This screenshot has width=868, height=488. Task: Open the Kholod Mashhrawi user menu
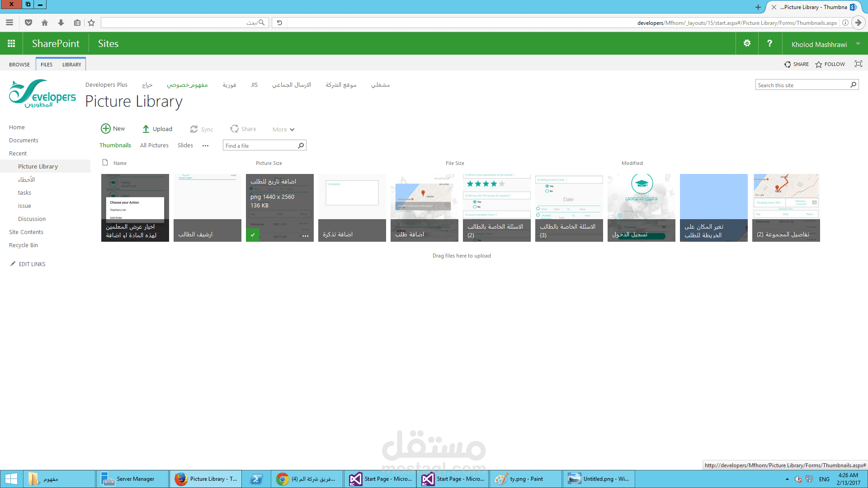click(x=825, y=44)
